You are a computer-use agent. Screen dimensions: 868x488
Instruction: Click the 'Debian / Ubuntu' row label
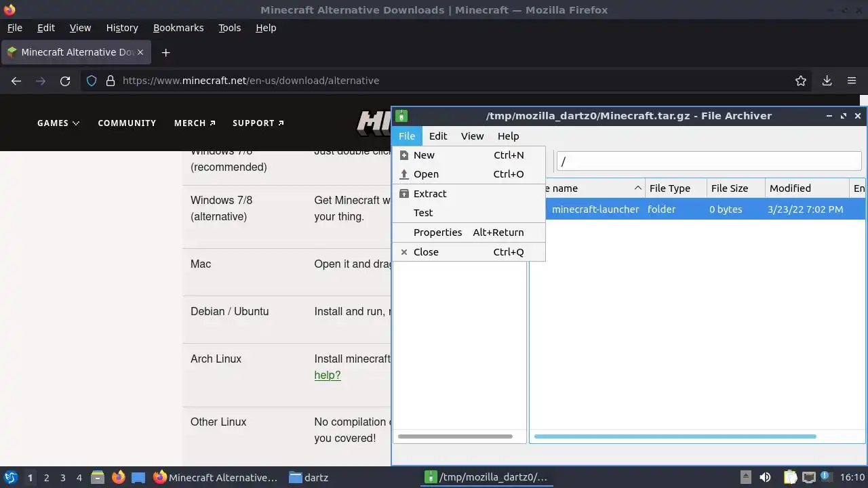229,312
